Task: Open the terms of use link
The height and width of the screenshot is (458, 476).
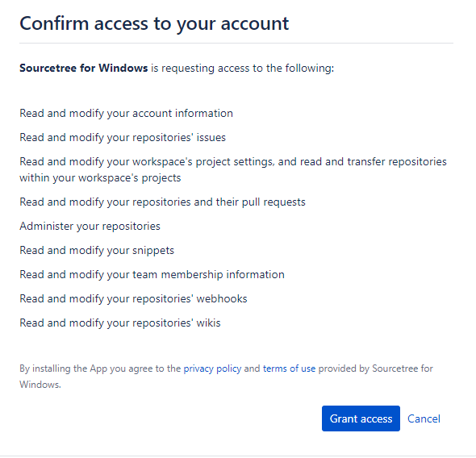Action: (289, 368)
